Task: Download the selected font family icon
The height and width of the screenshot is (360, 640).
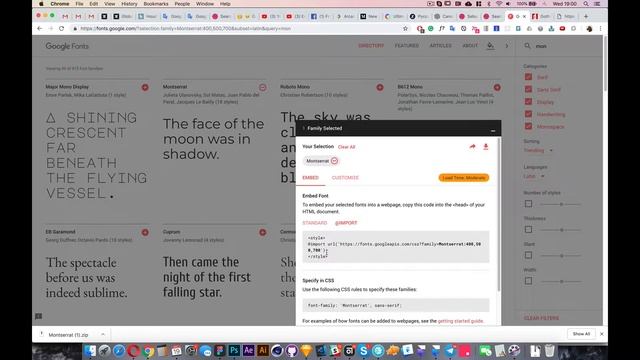Action: [486, 147]
